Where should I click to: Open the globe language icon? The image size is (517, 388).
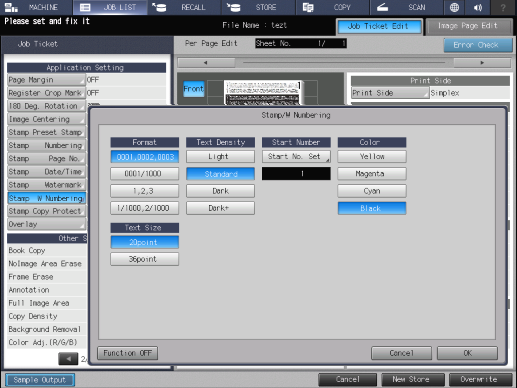pos(454,7)
